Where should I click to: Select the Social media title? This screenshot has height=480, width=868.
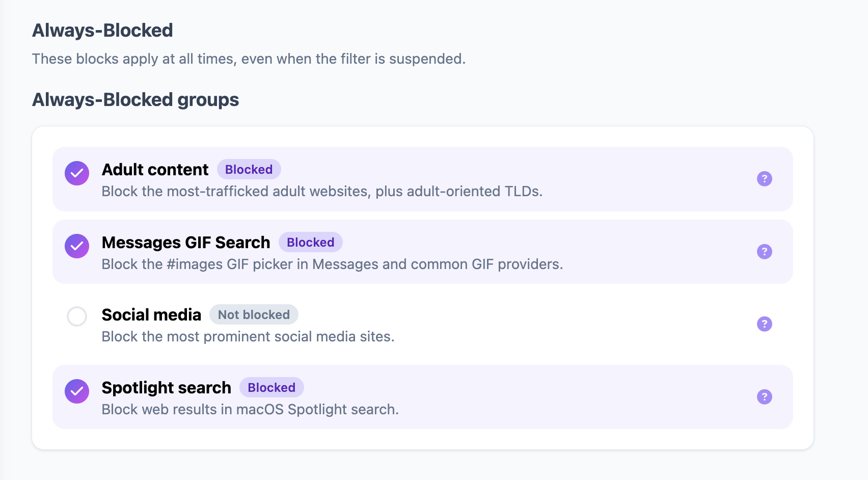pos(151,315)
